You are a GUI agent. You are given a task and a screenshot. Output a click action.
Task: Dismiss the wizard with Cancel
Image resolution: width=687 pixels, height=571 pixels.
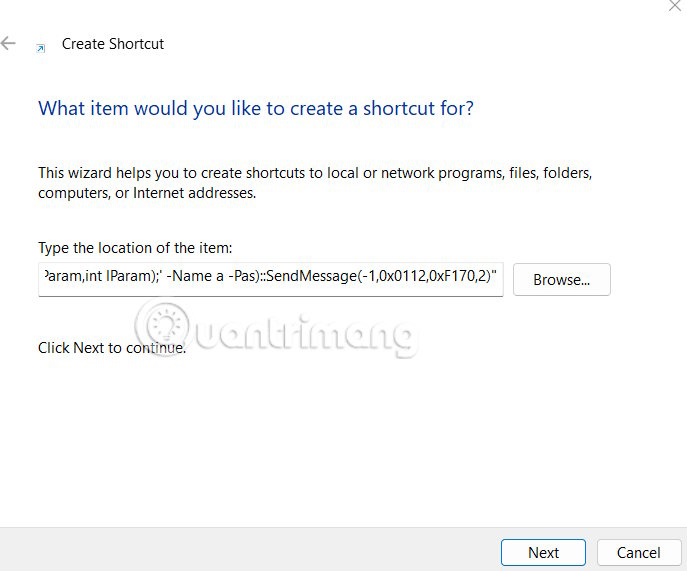point(638,552)
